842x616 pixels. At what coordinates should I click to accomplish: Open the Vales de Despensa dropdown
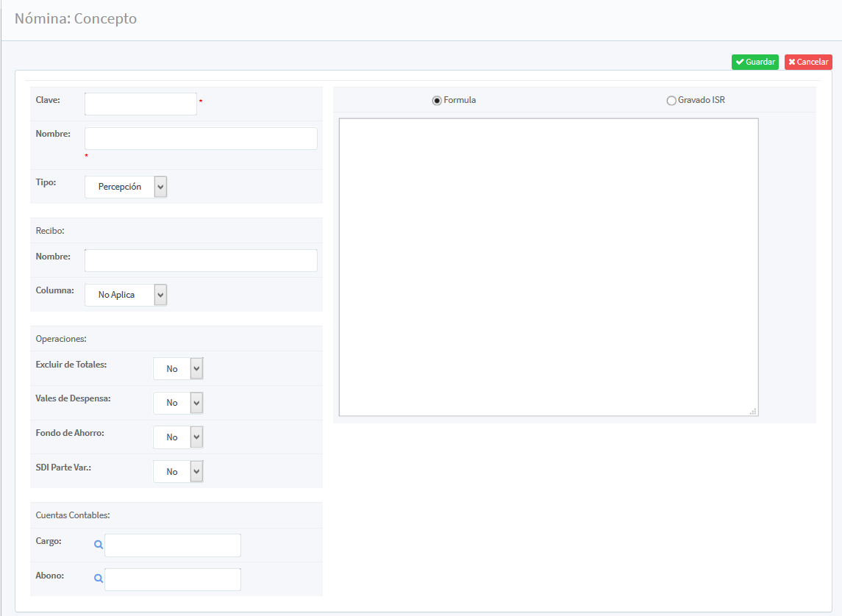(178, 403)
